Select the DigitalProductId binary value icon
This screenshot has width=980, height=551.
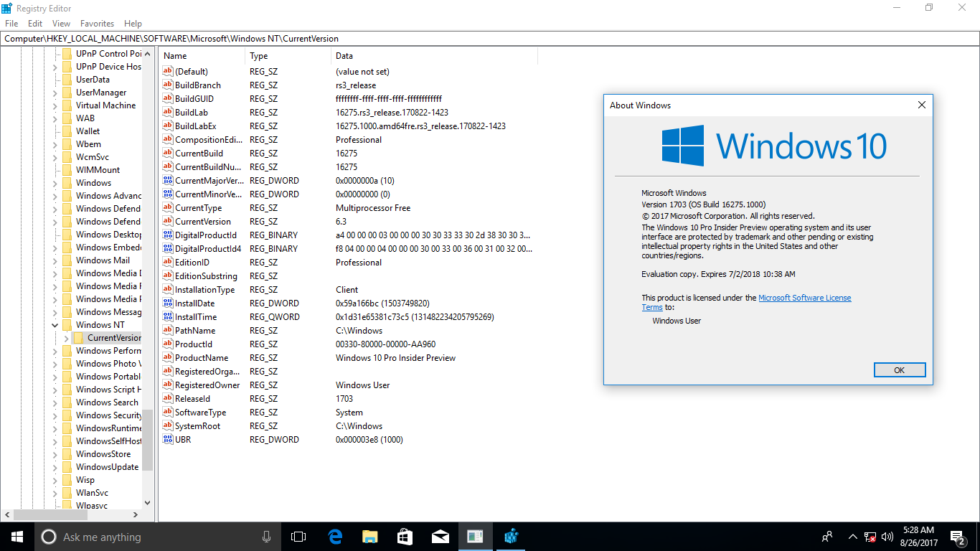pos(168,235)
